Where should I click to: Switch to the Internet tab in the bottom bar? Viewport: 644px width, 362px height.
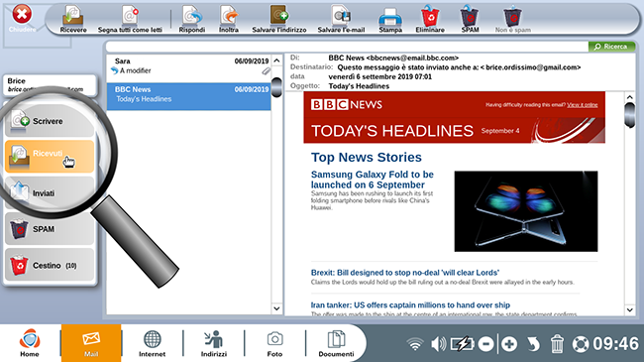click(152, 343)
